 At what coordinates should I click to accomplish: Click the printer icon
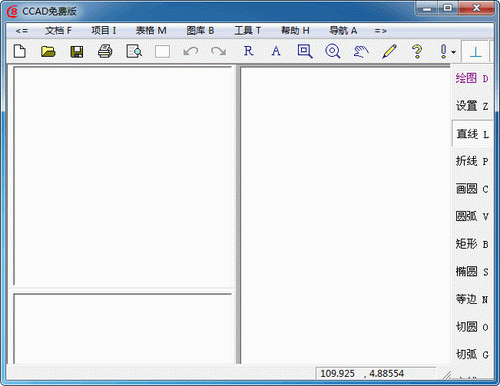[x=105, y=51]
